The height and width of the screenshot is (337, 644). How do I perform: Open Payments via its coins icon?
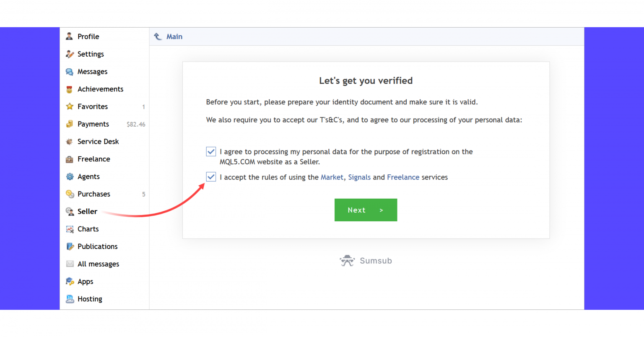[70, 124]
